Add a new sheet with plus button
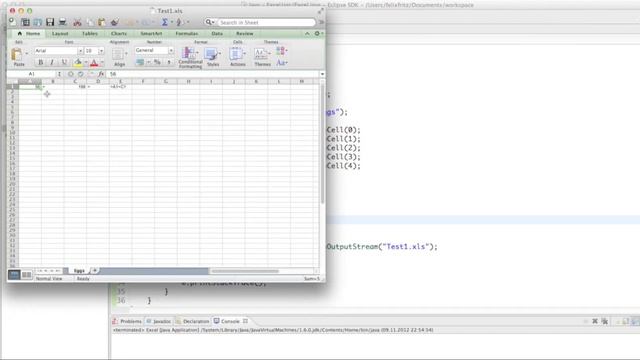Viewport: 640px width, 360px height. [x=95, y=270]
